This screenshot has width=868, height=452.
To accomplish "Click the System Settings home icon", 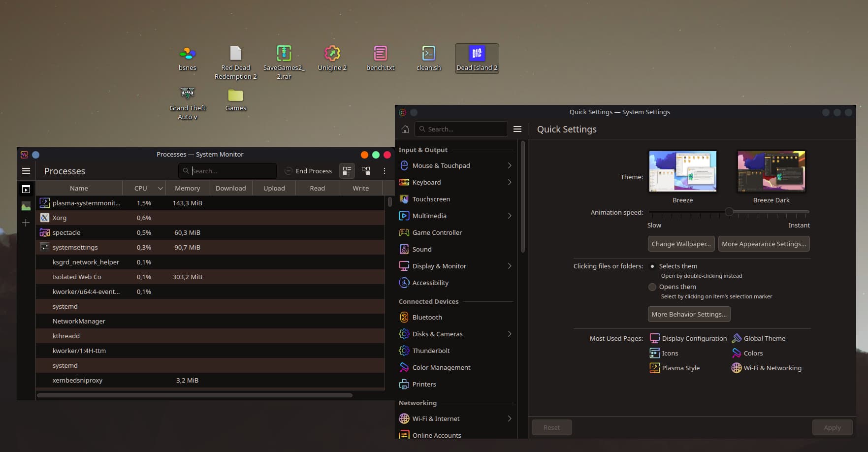I will [405, 129].
